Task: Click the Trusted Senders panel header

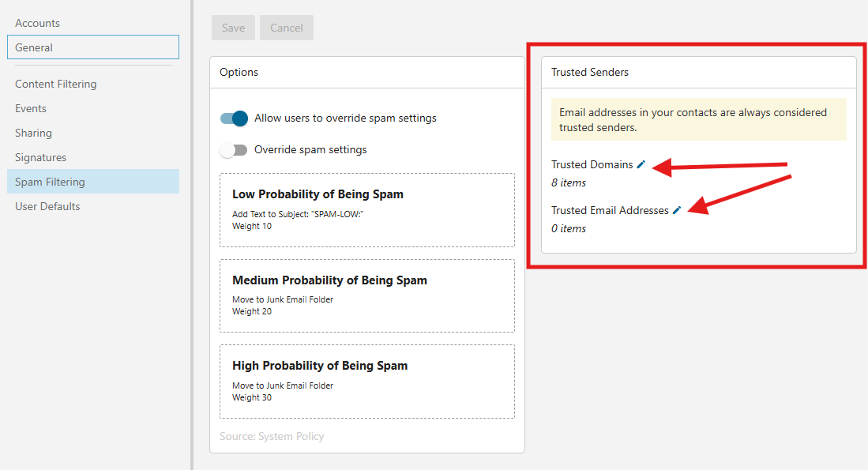Action: [699, 72]
